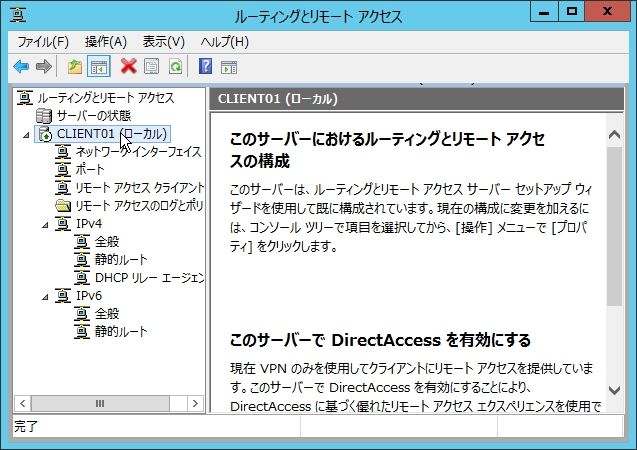The height and width of the screenshot is (450, 637).
Task: Click the icon beside 静的ルート under IPv4
Action: click(x=82, y=260)
